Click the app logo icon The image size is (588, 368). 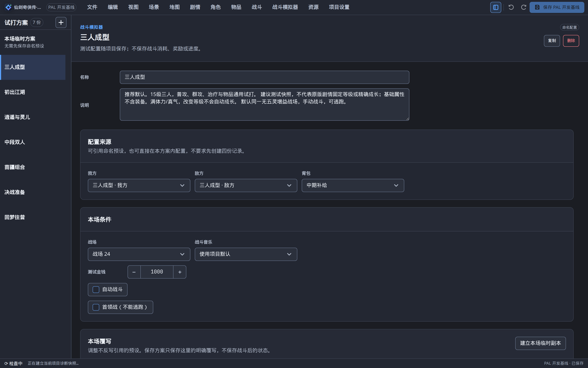[8, 7]
